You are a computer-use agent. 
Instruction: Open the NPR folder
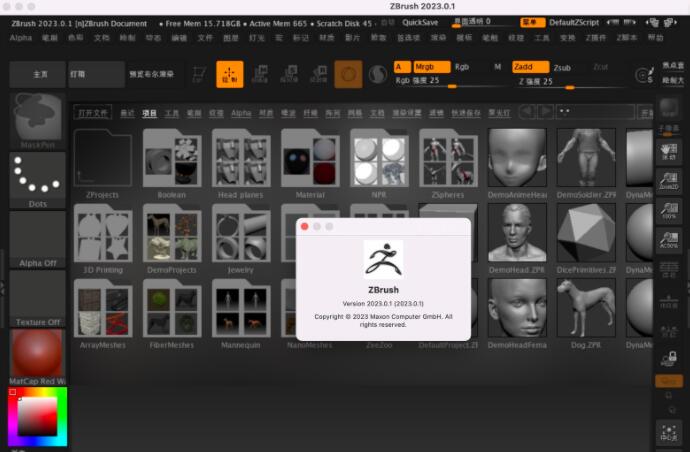[379, 163]
